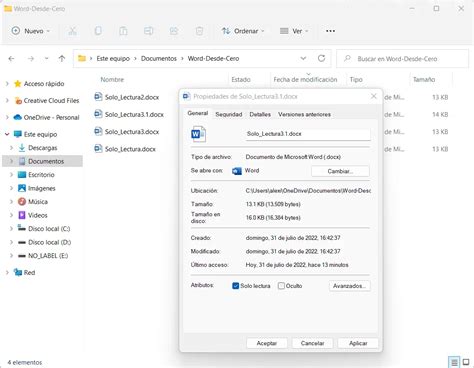The image size is (474, 368).
Task: Open Acceso rápido in sidebar
Action: tap(44, 84)
